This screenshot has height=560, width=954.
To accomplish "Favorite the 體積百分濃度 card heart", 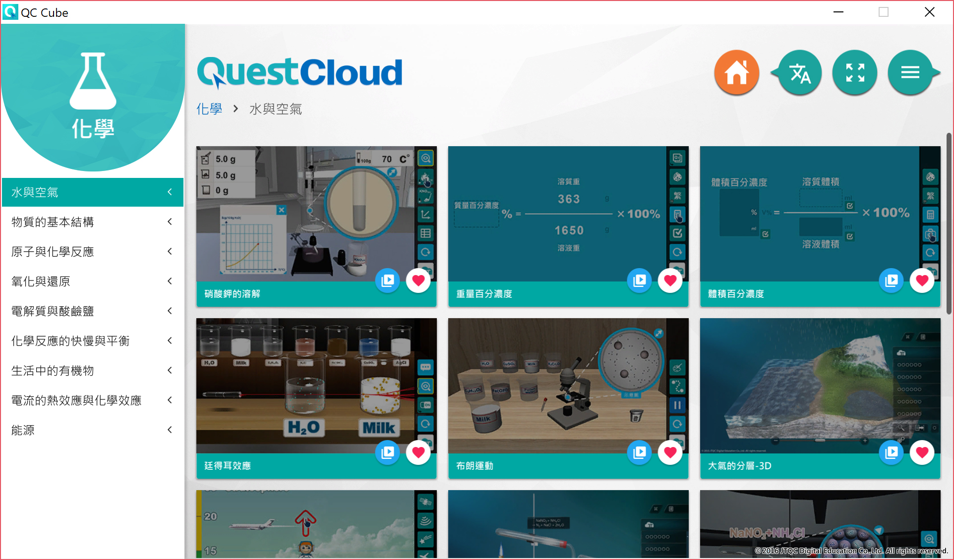I will point(922,280).
